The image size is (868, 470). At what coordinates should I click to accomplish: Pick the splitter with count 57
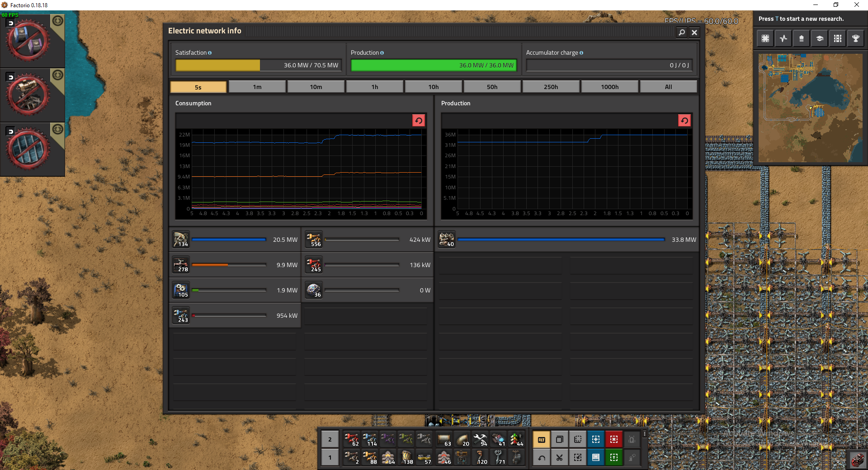tap(425, 457)
